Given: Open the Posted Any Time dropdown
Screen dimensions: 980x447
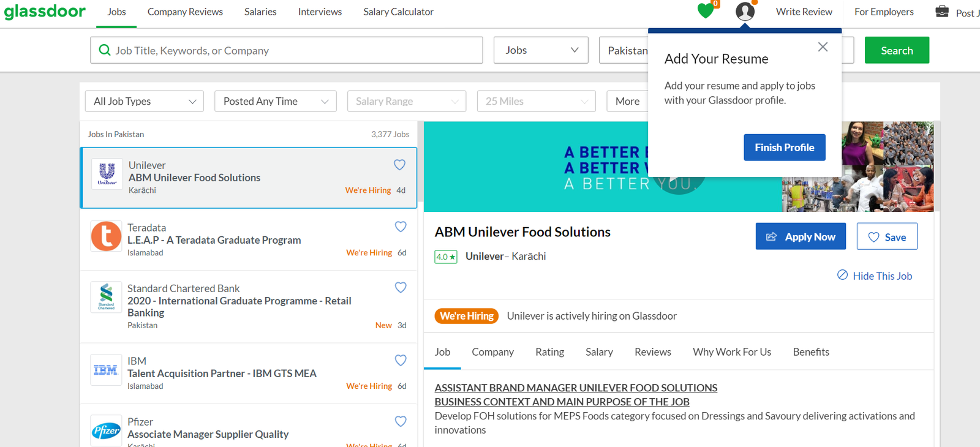Looking at the screenshot, I should pos(275,101).
